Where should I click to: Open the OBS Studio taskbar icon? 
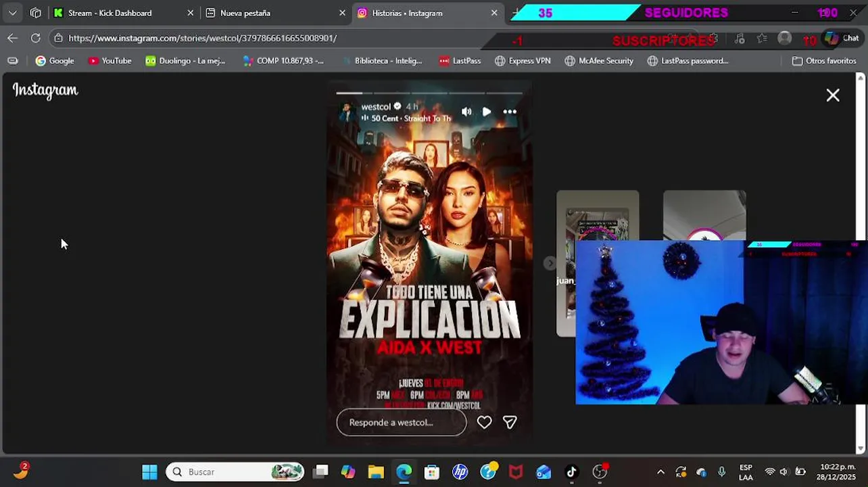pos(600,472)
